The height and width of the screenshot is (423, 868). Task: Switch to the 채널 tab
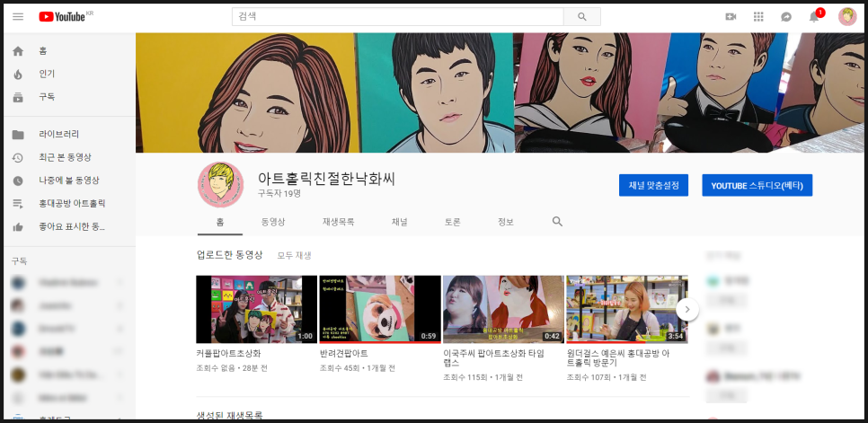(x=399, y=223)
